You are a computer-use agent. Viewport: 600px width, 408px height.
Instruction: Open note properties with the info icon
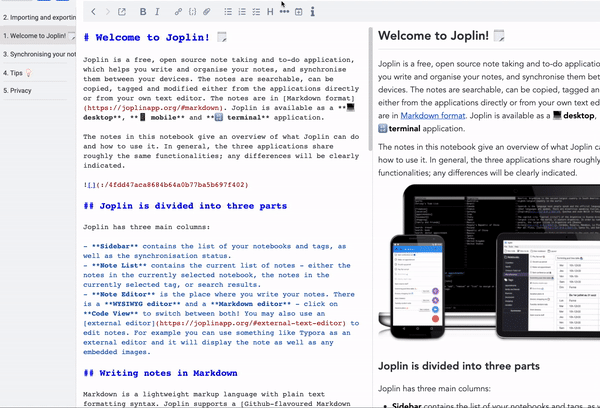point(313,12)
